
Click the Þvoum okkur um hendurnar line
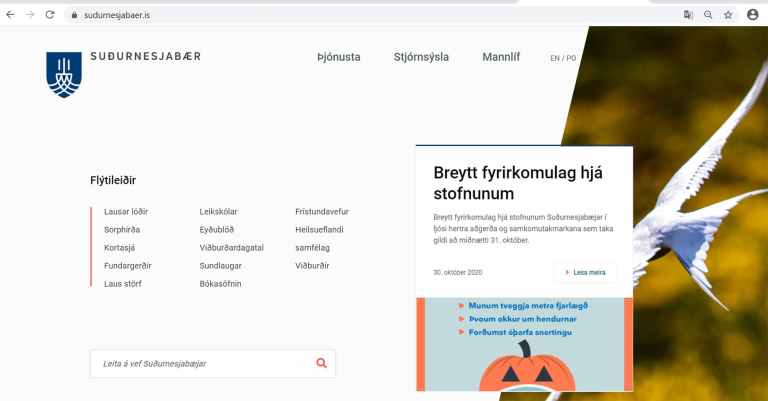pyautogui.click(x=523, y=319)
